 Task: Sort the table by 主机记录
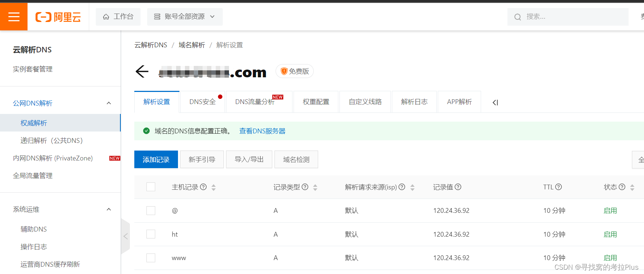(x=214, y=187)
